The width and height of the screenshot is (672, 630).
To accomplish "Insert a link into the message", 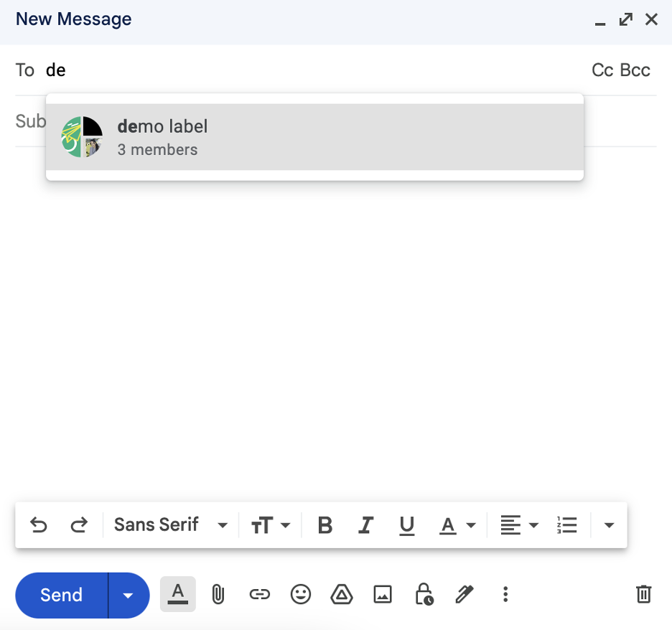I will [x=259, y=594].
